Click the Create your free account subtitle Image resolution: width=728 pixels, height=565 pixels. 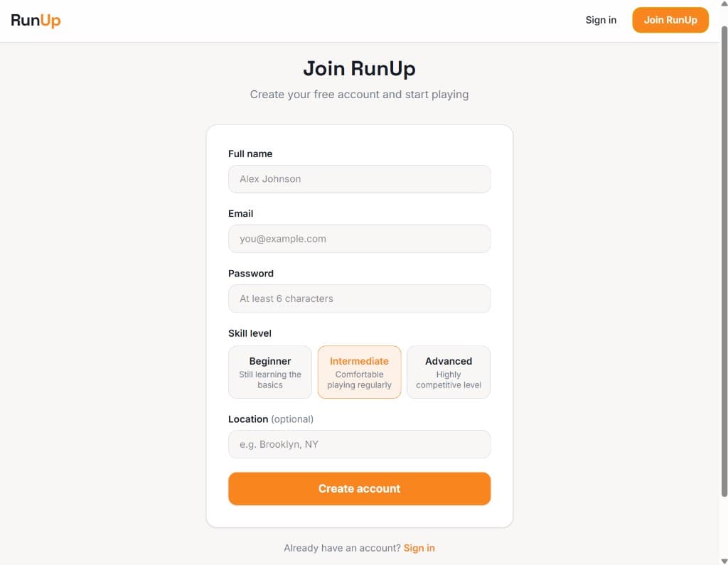pyautogui.click(x=359, y=94)
